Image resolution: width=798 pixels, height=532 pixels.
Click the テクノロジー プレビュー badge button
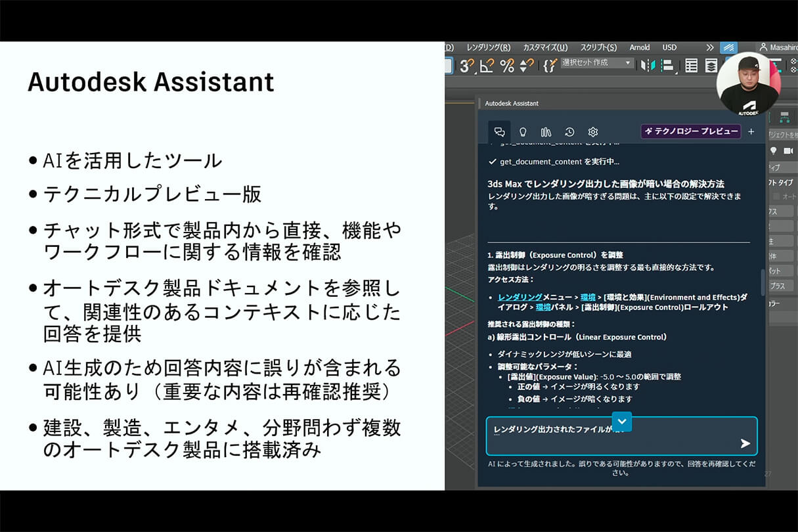pyautogui.click(x=691, y=131)
